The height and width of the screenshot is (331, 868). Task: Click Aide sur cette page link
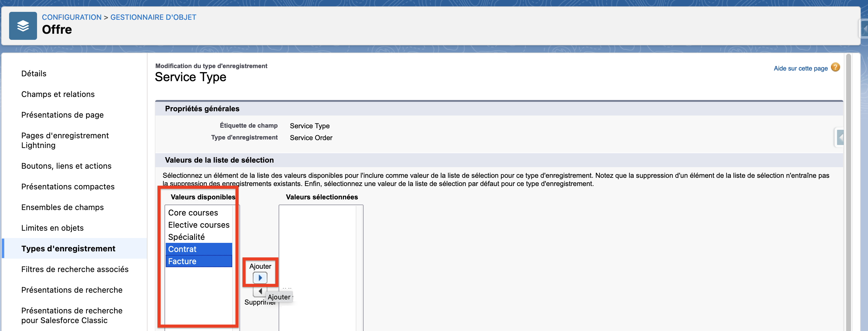(x=800, y=68)
